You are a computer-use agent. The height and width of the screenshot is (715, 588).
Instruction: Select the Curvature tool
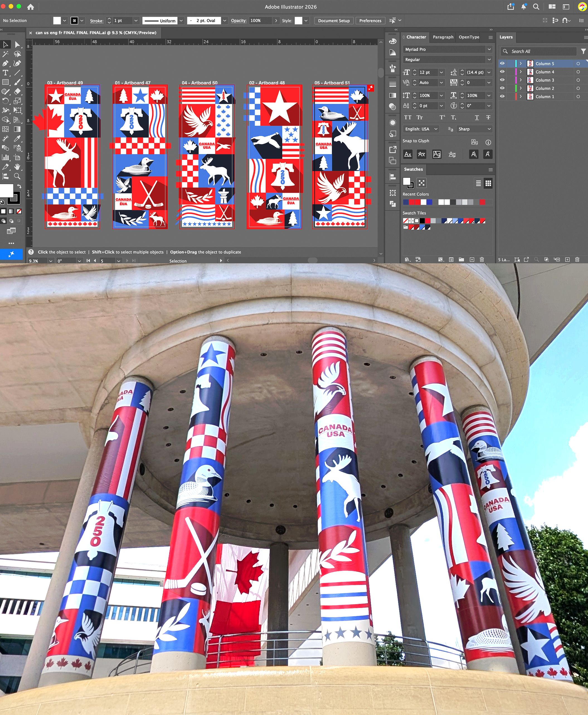[x=18, y=63]
